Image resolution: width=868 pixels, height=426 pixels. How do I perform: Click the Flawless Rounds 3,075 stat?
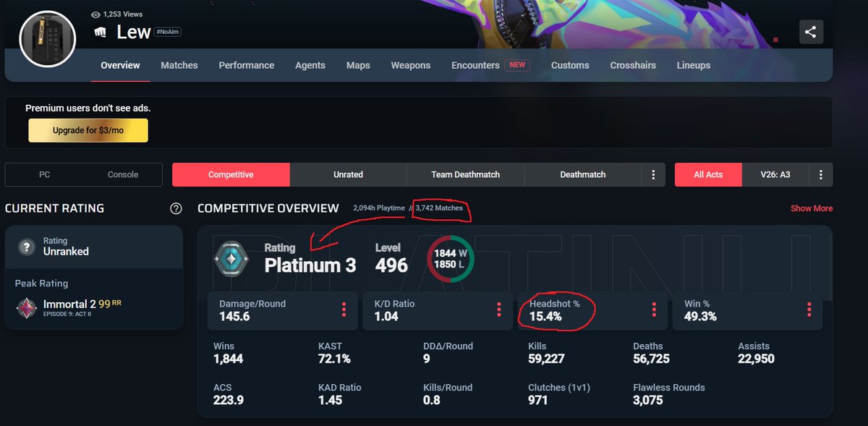(x=669, y=393)
